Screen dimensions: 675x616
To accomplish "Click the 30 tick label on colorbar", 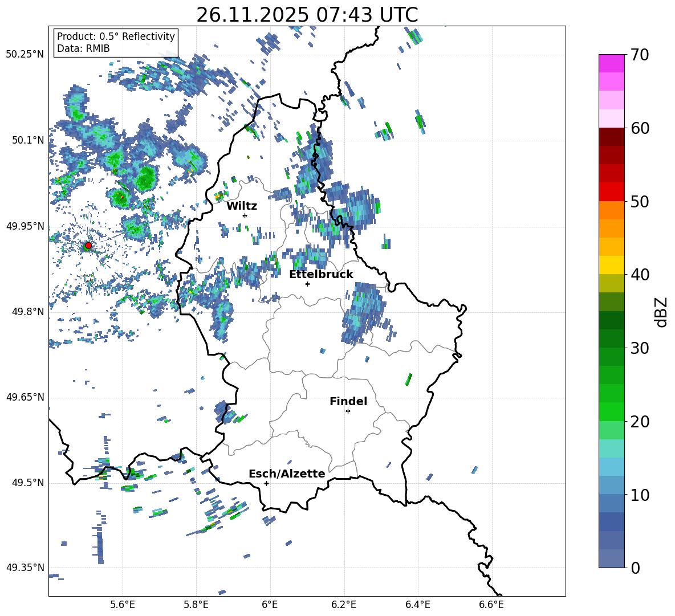I will [640, 348].
